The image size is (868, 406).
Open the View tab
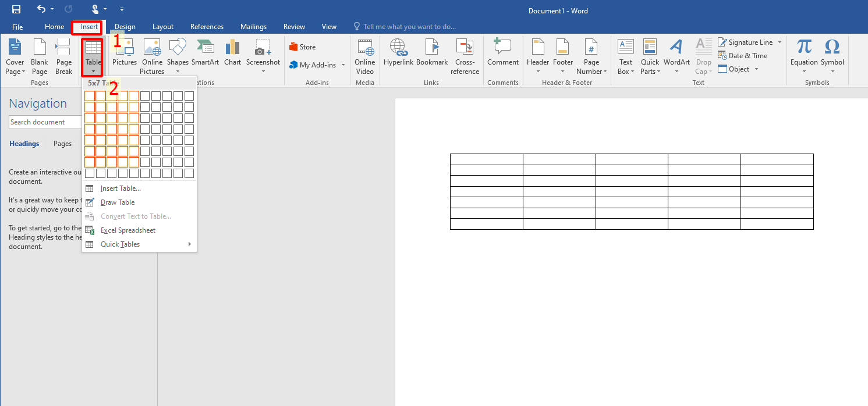click(x=329, y=27)
